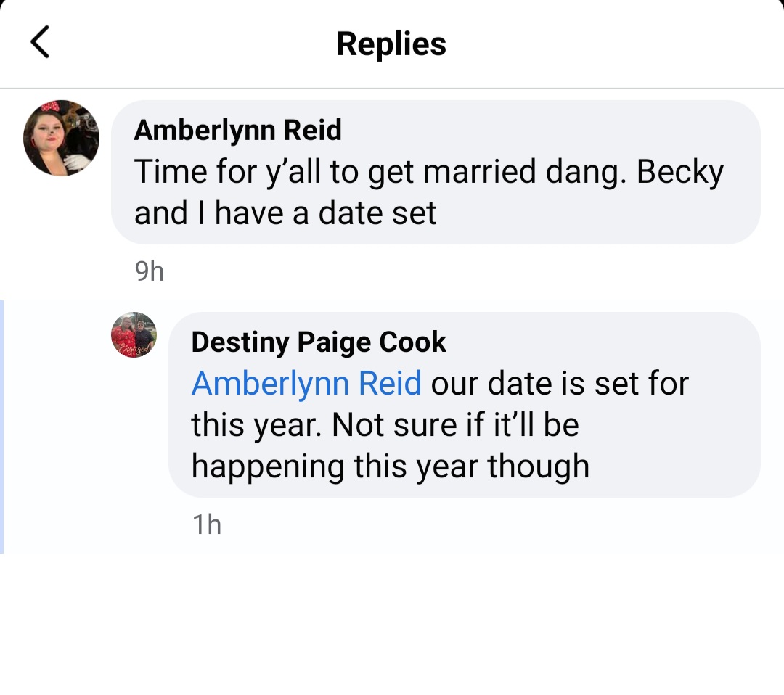Image resolution: width=784 pixels, height=695 pixels.
Task: Click the header divider line under Replies
Action: (392, 88)
